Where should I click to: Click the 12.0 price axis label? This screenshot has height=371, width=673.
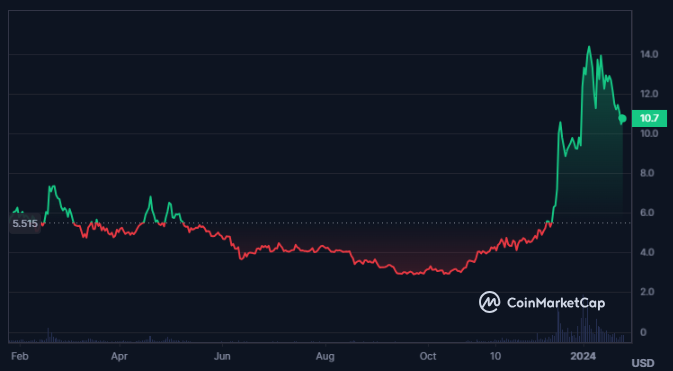coord(648,94)
